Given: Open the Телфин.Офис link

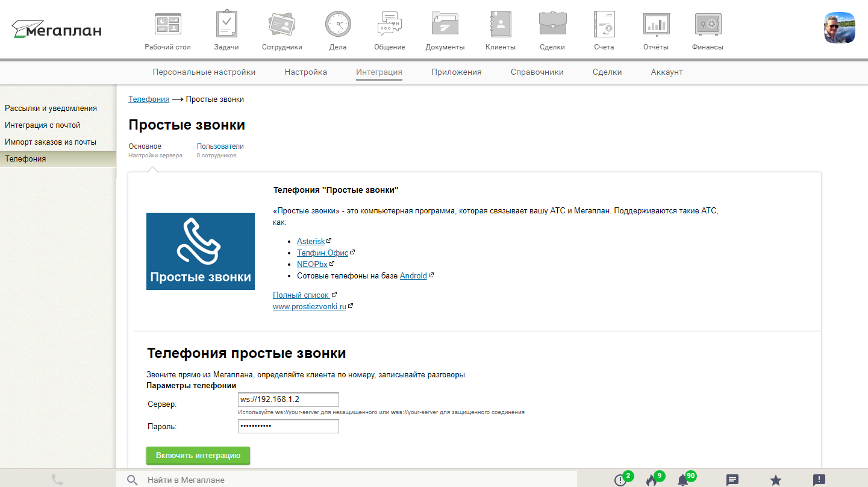Looking at the screenshot, I should pyautogui.click(x=323, y=253).
